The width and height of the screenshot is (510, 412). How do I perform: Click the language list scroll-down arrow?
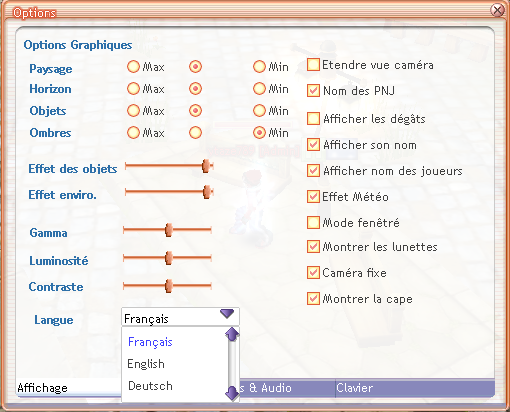(232, 393)
